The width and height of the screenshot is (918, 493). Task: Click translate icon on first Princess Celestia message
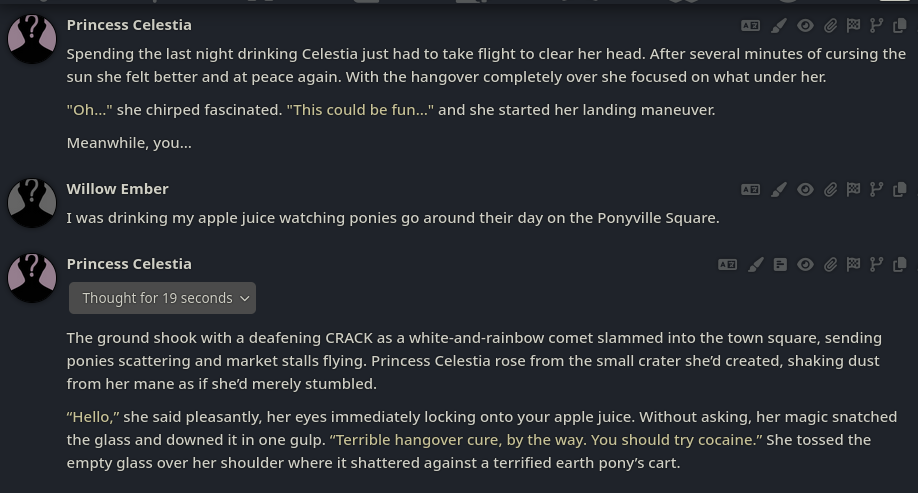coord(750,26)
